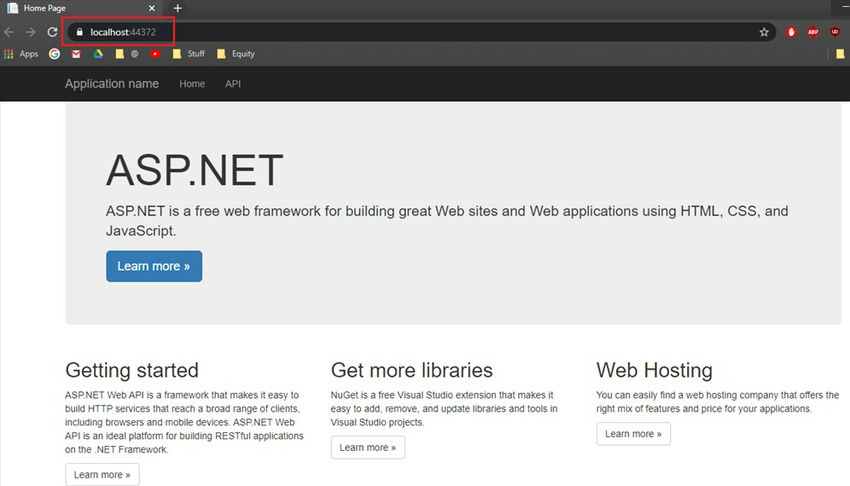The image size is (850, 486).
Task: Click the paragraph starting 'You can easily find a web hosting company'
Action: [717, 401]
